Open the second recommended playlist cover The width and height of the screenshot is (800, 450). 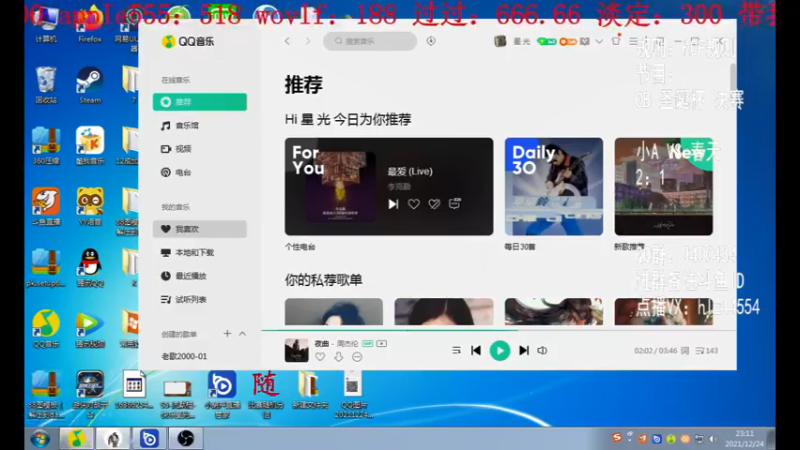coord(444,312)
